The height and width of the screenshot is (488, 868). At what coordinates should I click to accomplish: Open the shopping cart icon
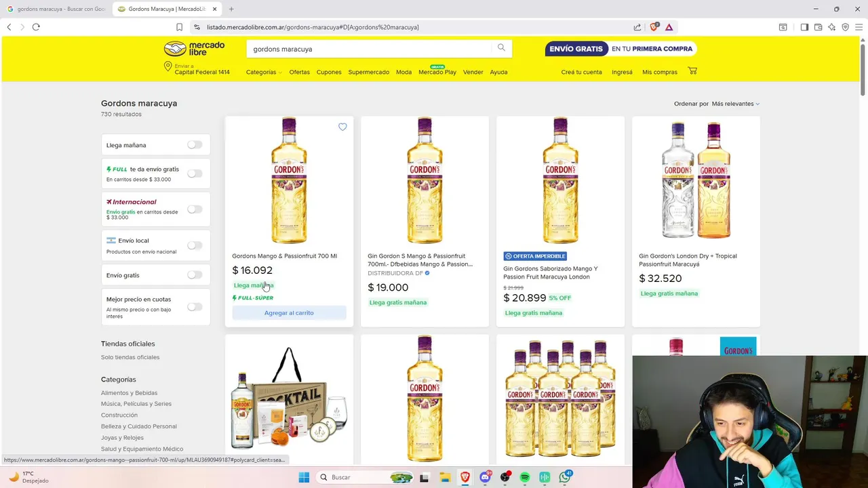pos(692,70)
